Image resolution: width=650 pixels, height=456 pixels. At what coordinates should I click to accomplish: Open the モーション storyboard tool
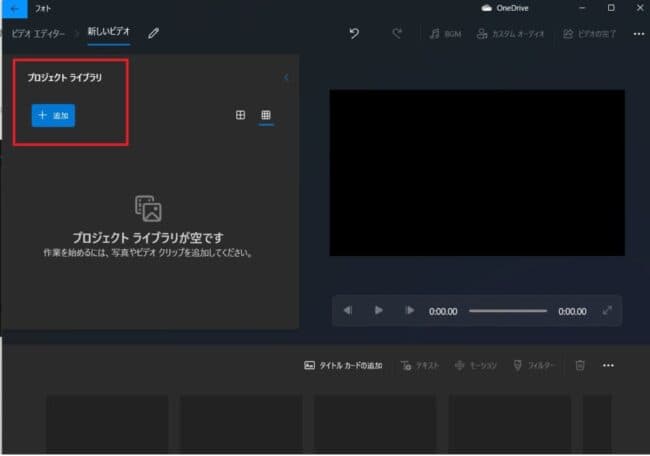475,366
